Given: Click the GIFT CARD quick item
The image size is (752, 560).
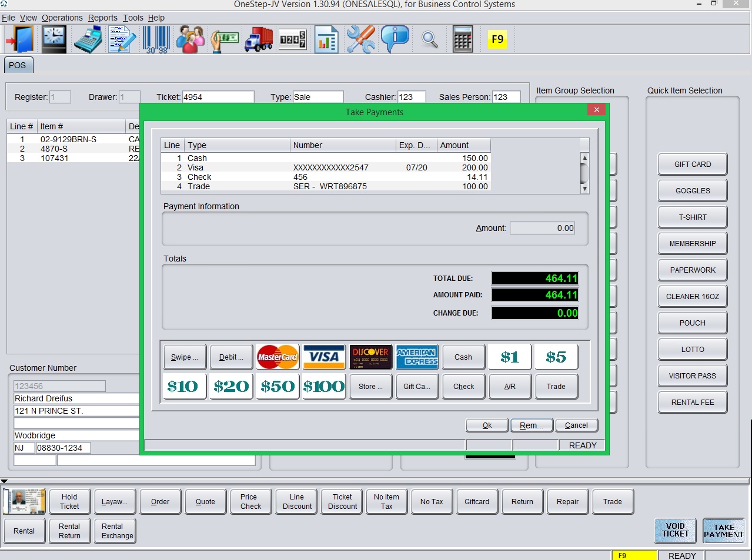Looking at the screenshot, I should [692, 165].
